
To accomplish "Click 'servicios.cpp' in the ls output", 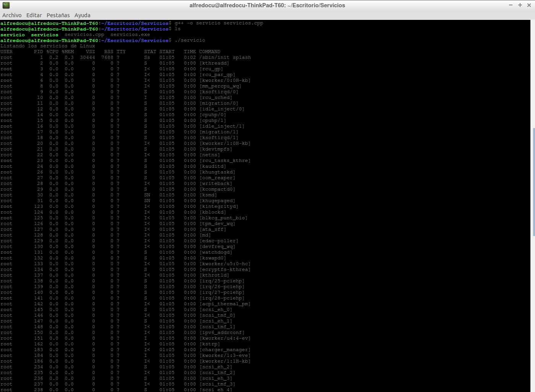I will pyautogui.click(x=84, y=35).
